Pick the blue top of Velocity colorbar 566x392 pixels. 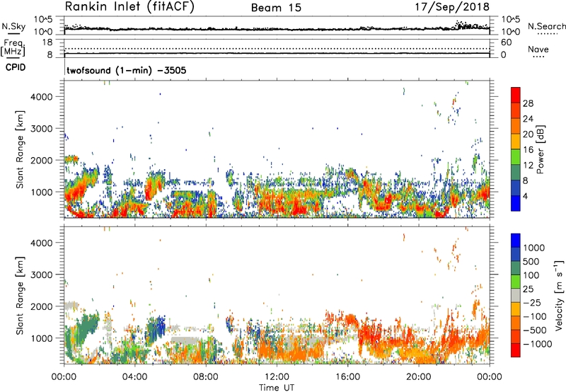point(516,241)
